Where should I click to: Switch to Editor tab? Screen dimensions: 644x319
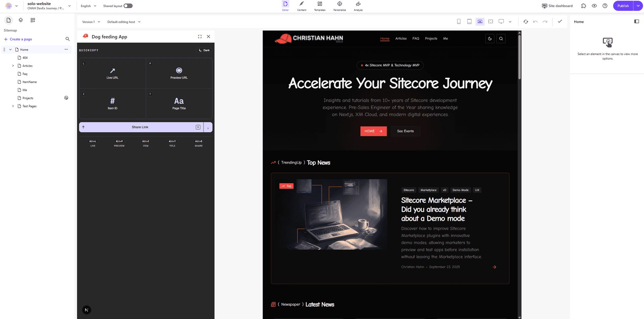(285, 6)
